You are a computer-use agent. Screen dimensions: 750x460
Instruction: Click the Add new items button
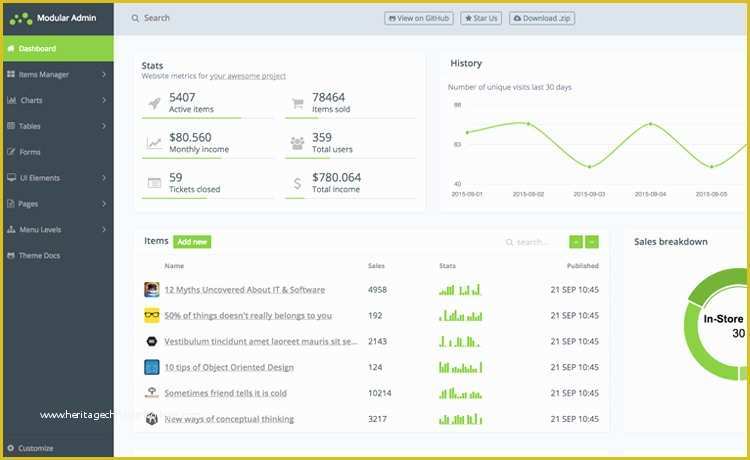click(x=192, y=242)
